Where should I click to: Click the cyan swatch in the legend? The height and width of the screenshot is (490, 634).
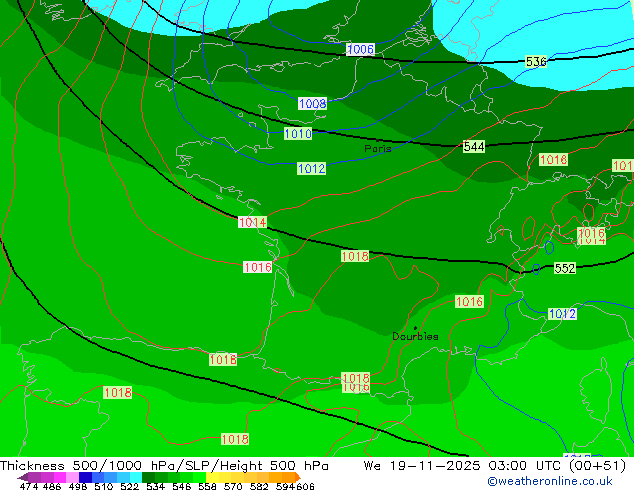click(x=136, y=477)
